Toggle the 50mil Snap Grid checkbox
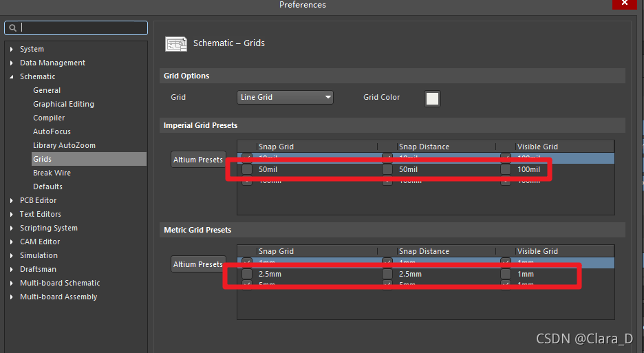This screenshot has width=644, height=353. (247, 170)
